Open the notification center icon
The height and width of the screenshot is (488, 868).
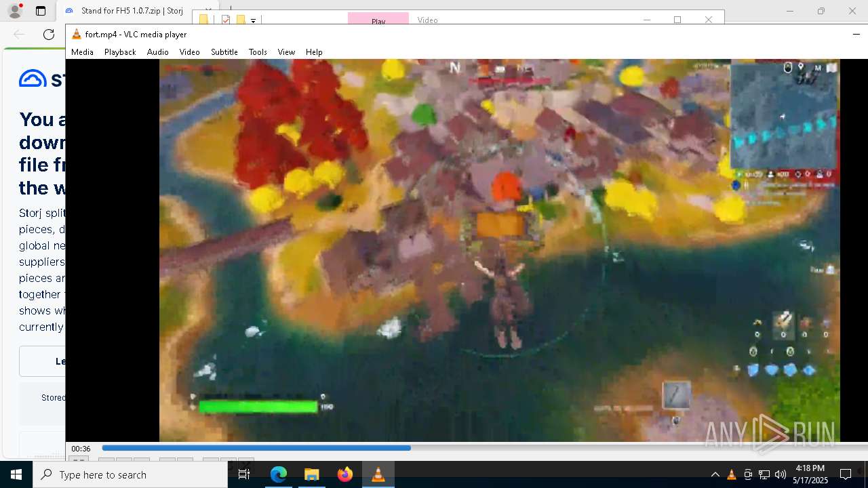pyautogui.click(x=846, y=474)
